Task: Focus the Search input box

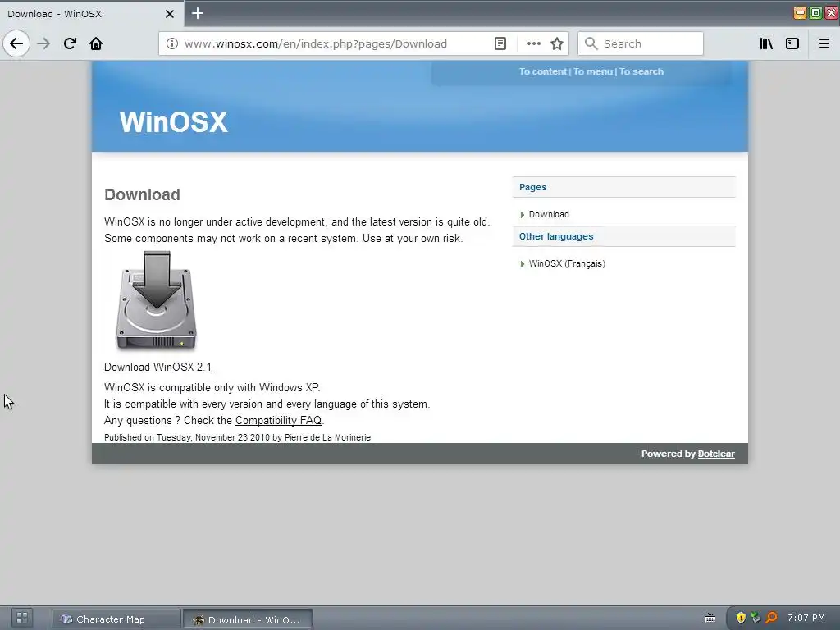Action: tap(640, 43)
